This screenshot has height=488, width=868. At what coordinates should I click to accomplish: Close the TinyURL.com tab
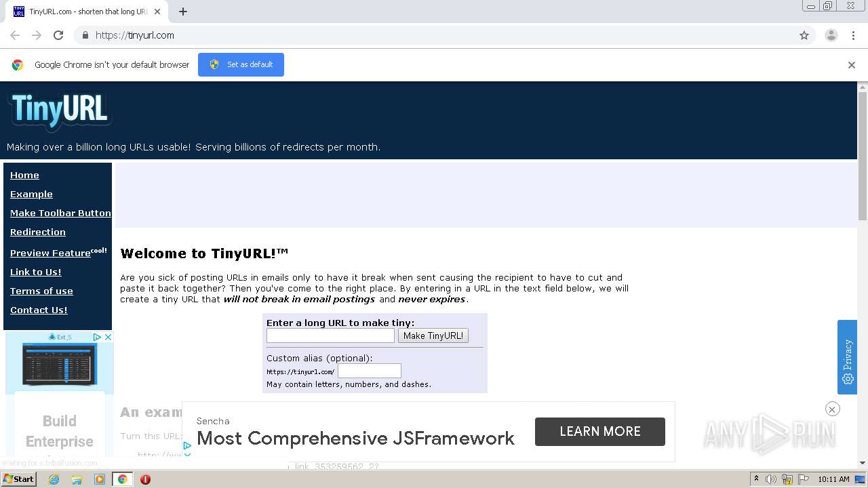coord(157,12)
